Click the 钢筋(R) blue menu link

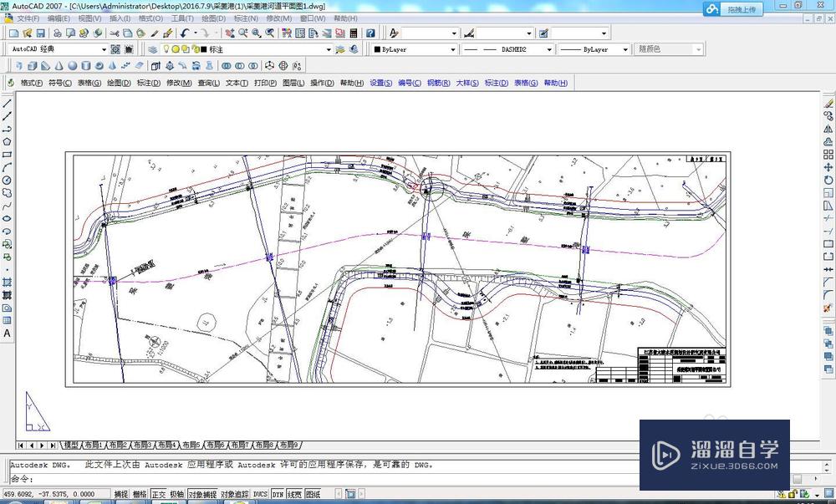coord(439,83)
